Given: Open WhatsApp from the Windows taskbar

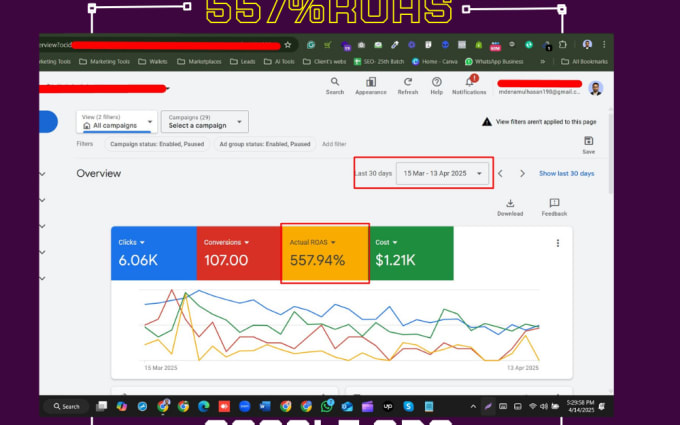Looking at the screenshot, I should (327, 406).
